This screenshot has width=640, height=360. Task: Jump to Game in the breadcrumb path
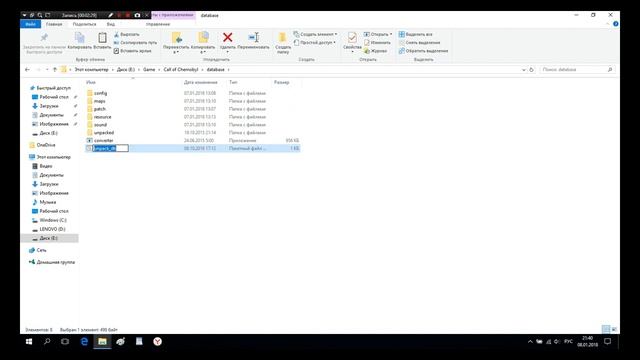pos(149,70)
